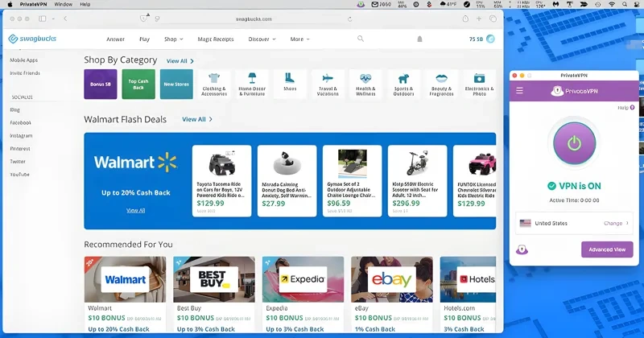Image resolution: width=644 pixels, height=338 pixels.
Task: Click View All beside Walmart Flash Deals
Action: tap(197, 119)
